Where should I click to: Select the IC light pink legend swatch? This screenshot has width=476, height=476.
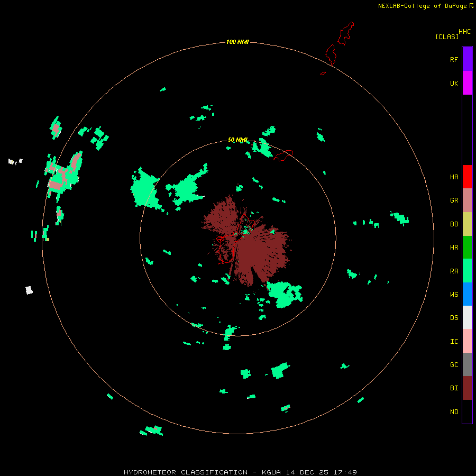pos(467,341)
